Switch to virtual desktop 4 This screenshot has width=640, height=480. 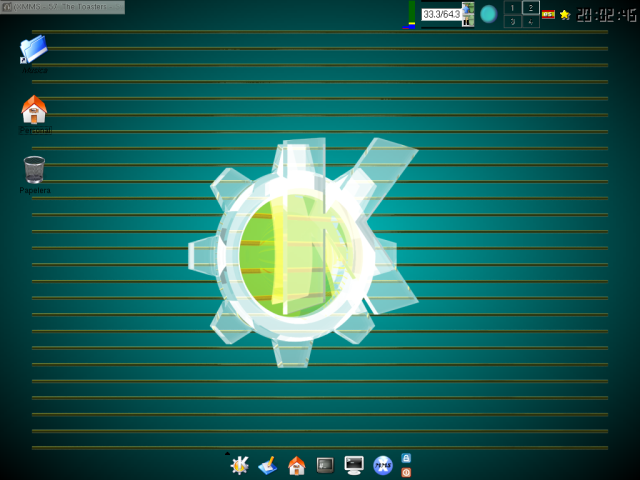(x=531, y=21)
